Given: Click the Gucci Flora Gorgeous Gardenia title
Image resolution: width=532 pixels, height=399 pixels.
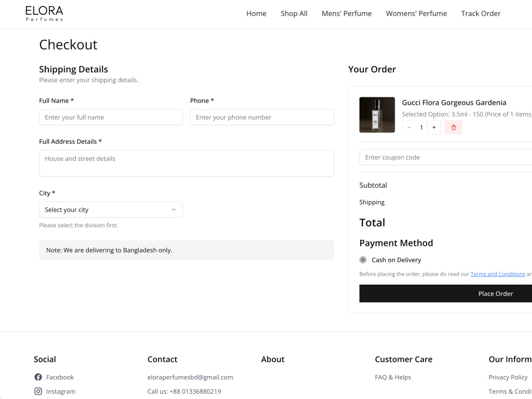Looking at the screenshot, I should (x=454, y=103).
